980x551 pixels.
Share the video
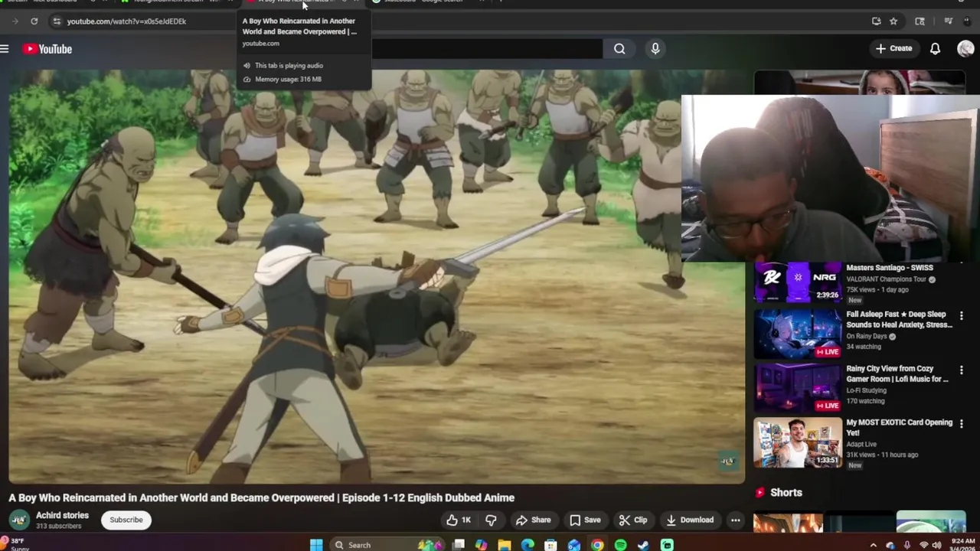[533, 520]
